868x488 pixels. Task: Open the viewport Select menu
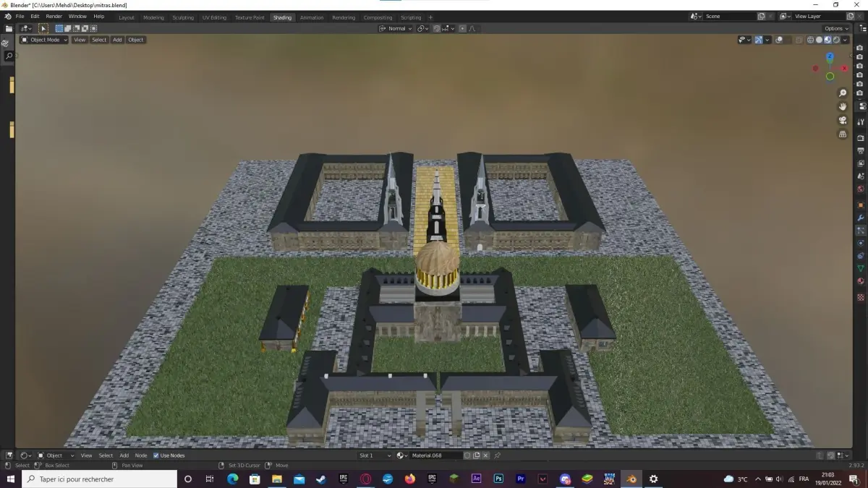(99, 40)
